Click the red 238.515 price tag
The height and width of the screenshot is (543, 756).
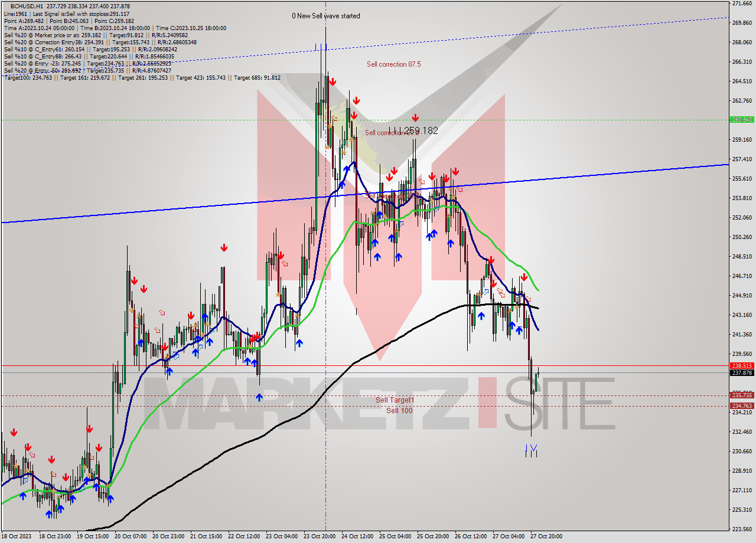(741, 365)
